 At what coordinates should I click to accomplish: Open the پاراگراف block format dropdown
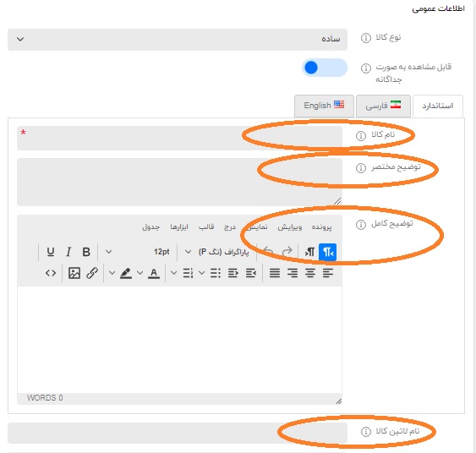click(216, 252)
